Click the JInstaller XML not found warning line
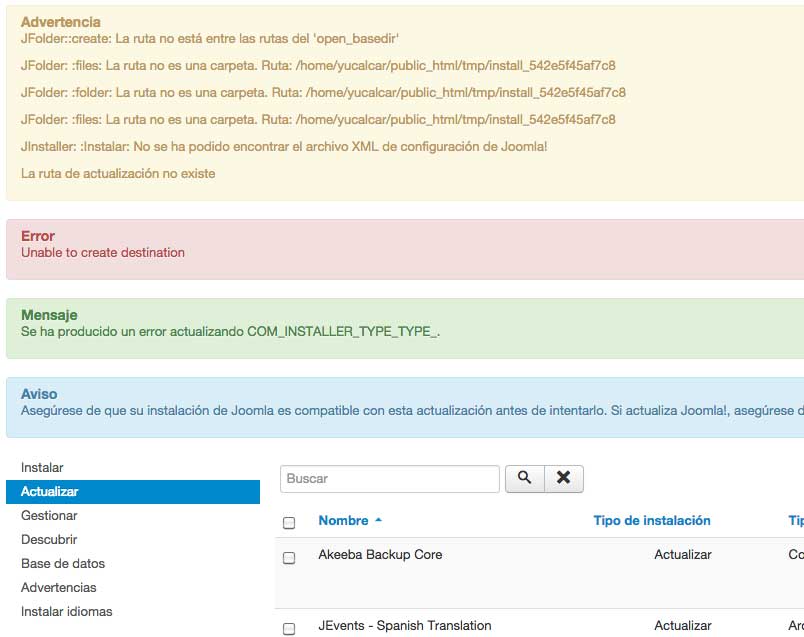 click(284, 147)
